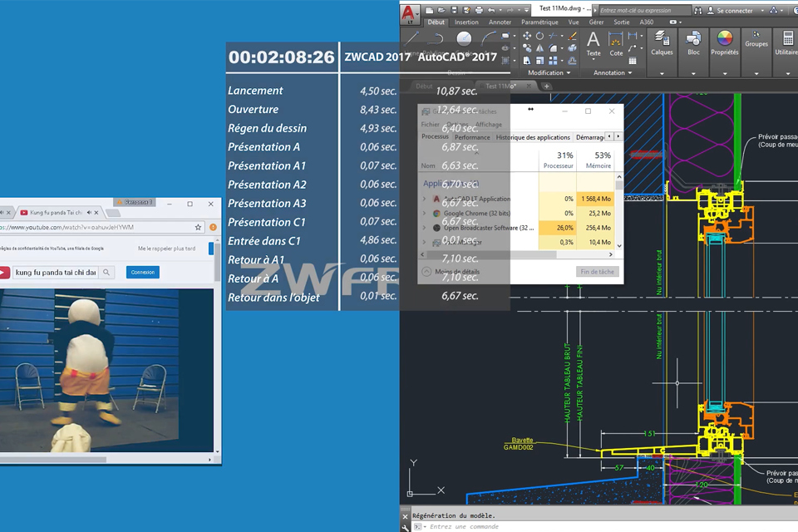This screenshot has height=532, width=798.
Task: Select the Trim tool in Modification panel
Action: [x=553, y=36]
